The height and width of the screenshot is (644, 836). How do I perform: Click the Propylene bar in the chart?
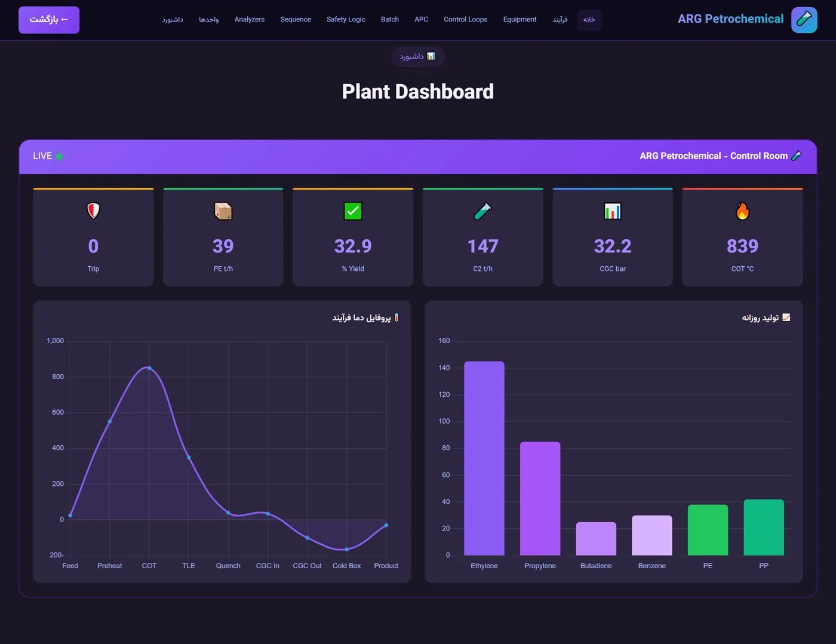click(540, 498)
